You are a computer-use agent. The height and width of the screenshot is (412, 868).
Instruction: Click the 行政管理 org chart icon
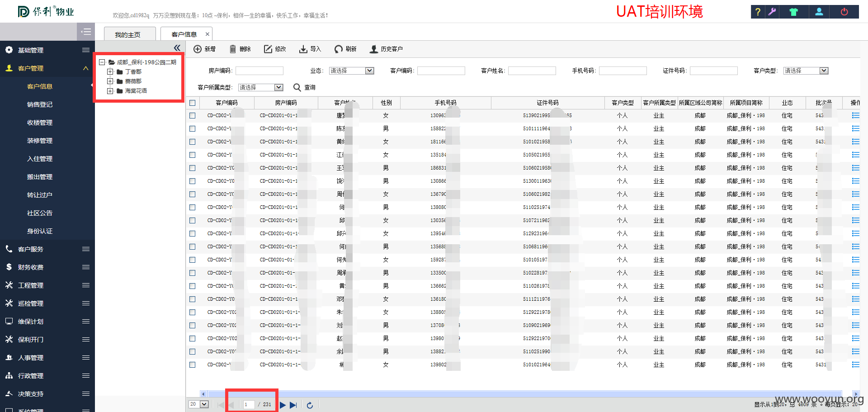pyautogui.click(x=9, y=375)
